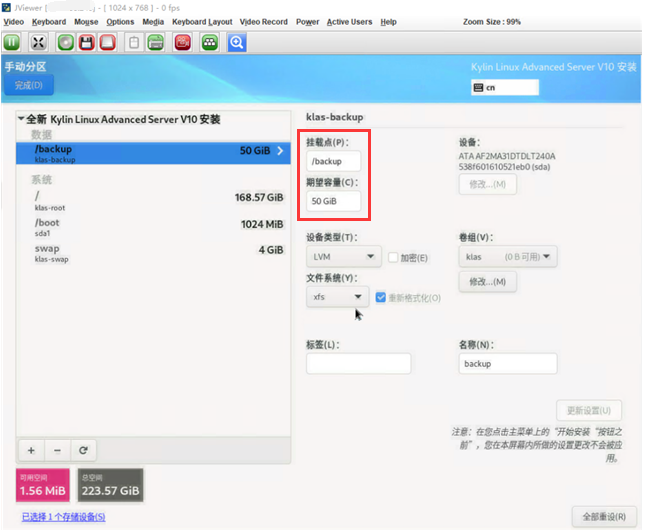This screenshot has height=532, width=646.
Task: Start video recording icon
Action: [183, 42]
